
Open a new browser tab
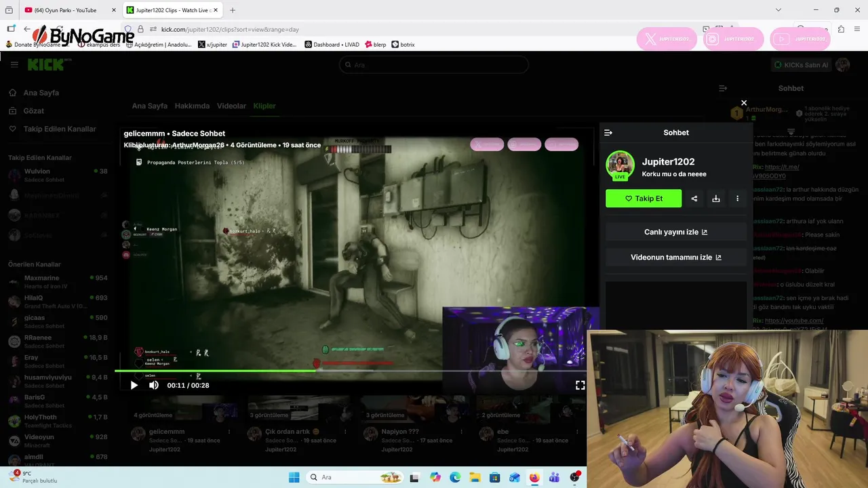click(x=233, y=10)
